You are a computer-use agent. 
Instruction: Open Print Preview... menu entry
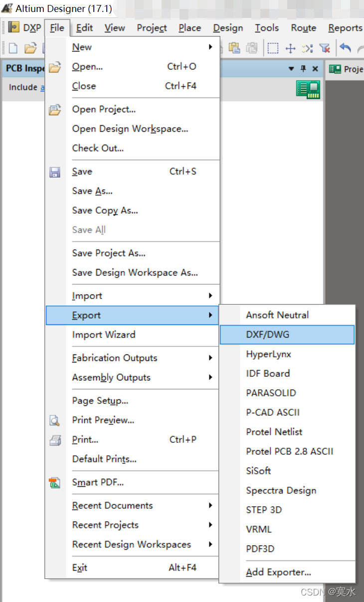point(133,420)
